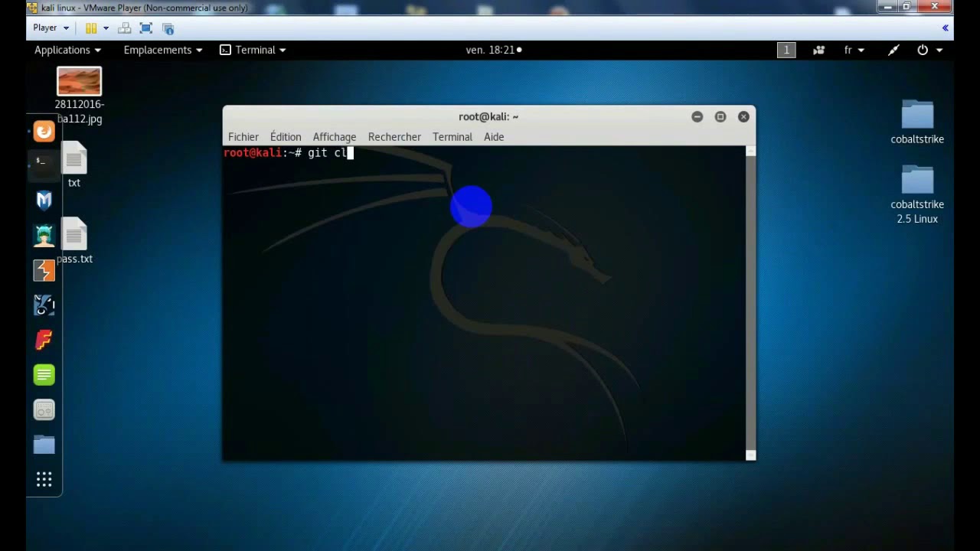Open the Files folder in the dock
This screenshot has height=551, width=980.
click(x=44, y=445)
